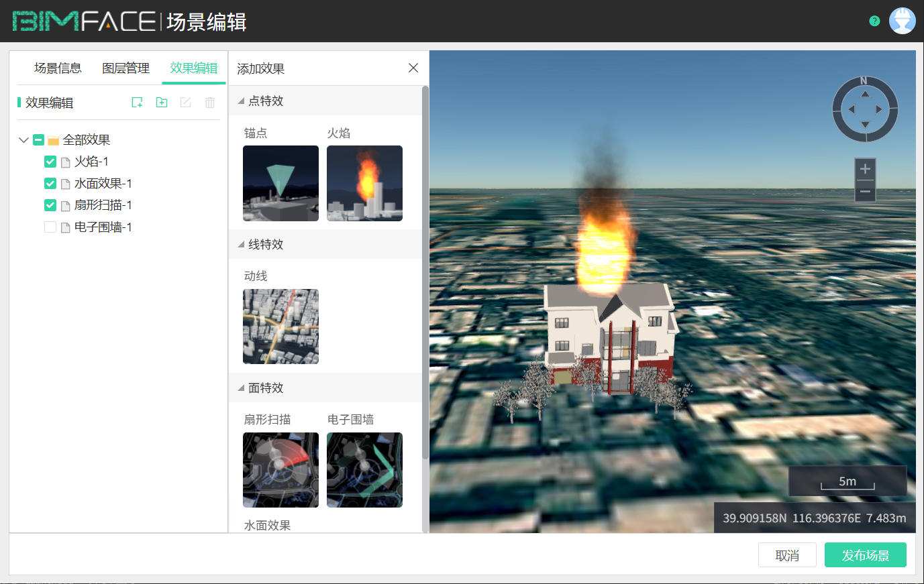Uncheck the 火焰-1 effect checkbox
This screenshot has height=584, width=924.
point(50,162)
